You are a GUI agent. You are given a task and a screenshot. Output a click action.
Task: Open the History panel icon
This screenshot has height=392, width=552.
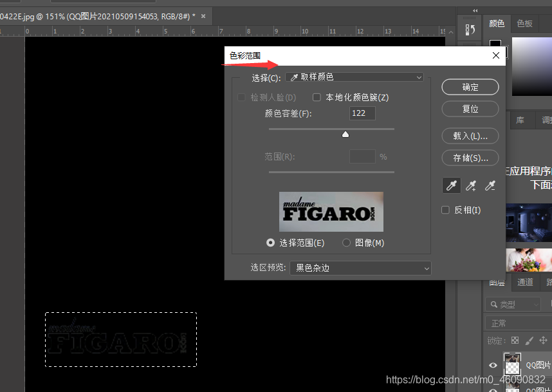[470, 30]
